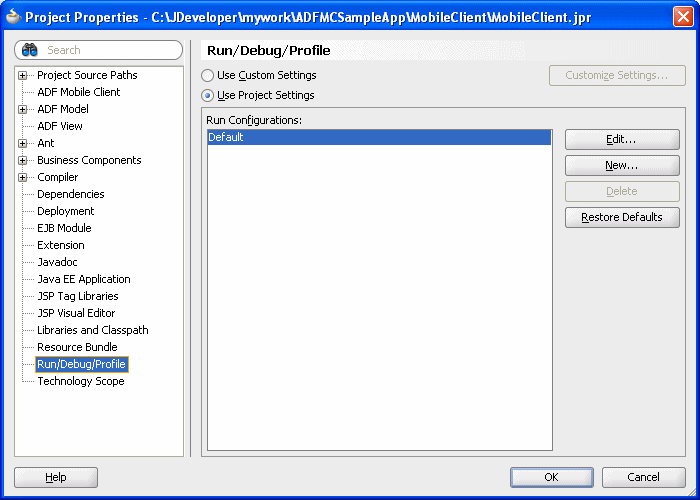Image resolution: width=700 pixels, height=500 pixels.
Task: Expand Business Components node
Action: (x=22, y=160)
